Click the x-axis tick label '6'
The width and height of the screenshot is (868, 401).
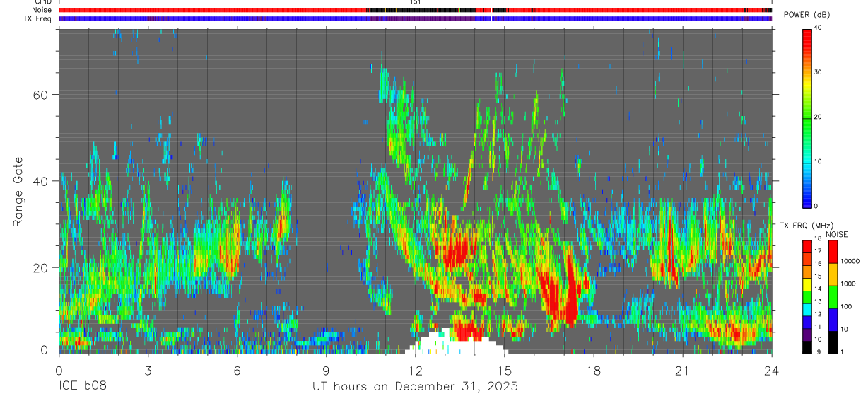tap(237, 370)
